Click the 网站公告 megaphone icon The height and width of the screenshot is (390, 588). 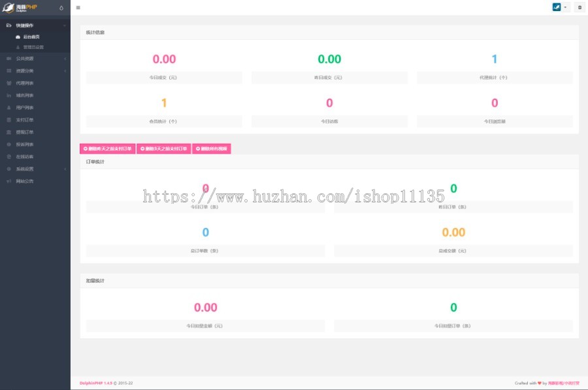(x=9, y=181)
